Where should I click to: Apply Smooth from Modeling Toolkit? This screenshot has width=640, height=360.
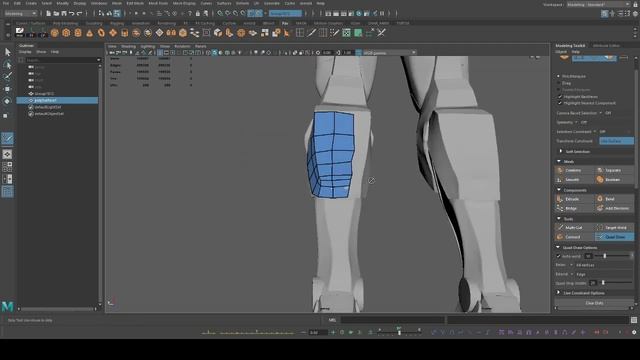[574, 180]
